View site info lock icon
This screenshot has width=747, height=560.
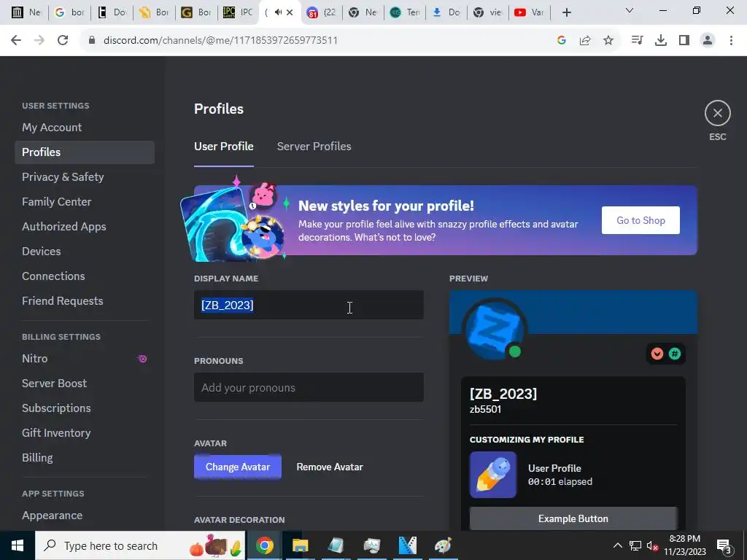pos(92,41)
